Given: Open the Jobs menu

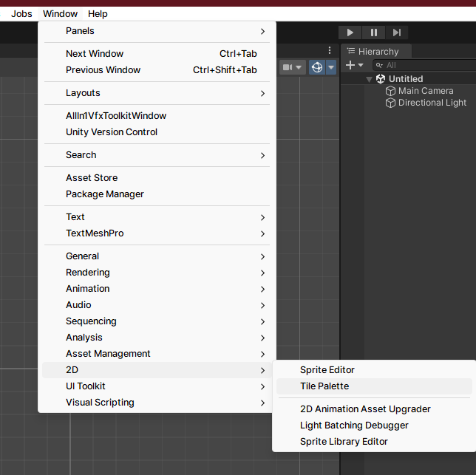Looking at the screenshot, I should (21, 13).
